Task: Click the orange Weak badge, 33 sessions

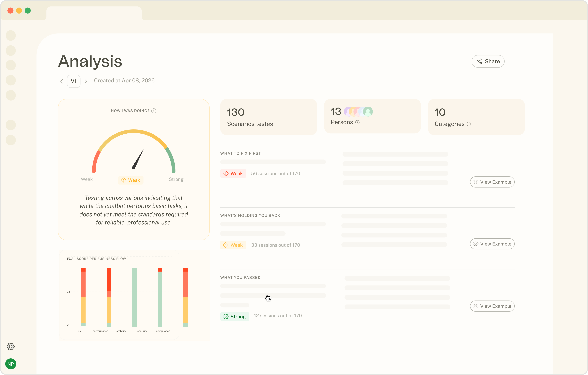Action: pyautogui.click(x=233, y=245)
